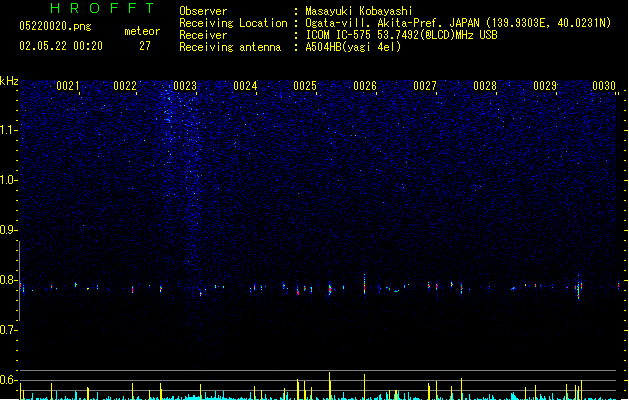
Task: Click the 'Observer' field label
Action: (203, 11)
